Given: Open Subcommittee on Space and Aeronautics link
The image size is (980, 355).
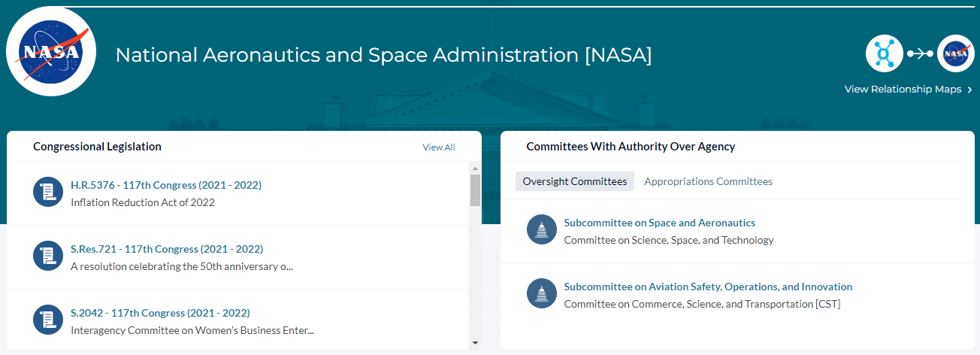Looking at the screenshot, I should click(659, 223).
